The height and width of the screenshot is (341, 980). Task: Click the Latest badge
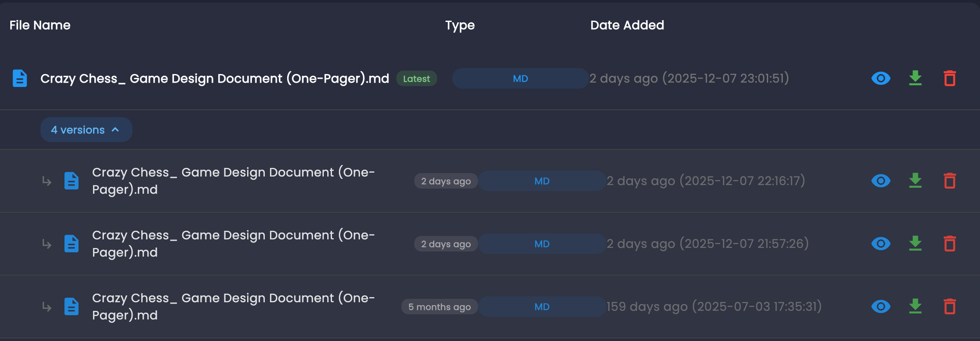416,79
